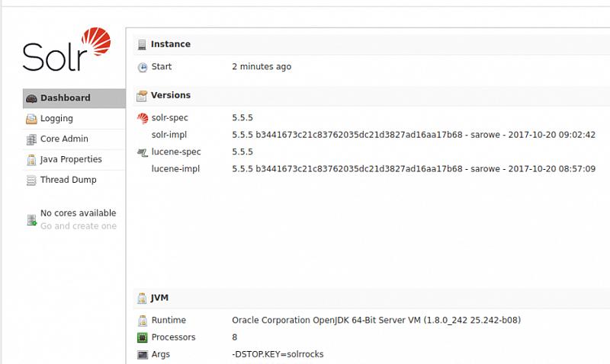Click the Instance section heading
Image resolution: width=610 pixels, height=364 pixels.
point(171,44)
